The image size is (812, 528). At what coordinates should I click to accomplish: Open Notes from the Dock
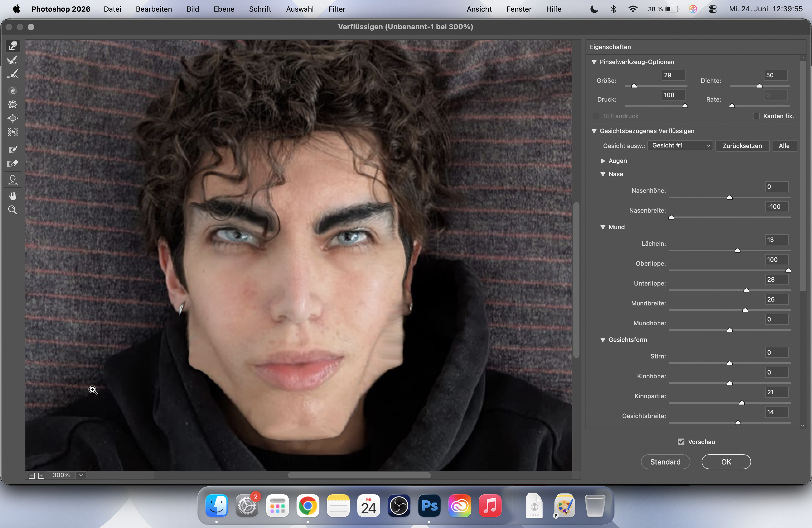tap(338, 505)
